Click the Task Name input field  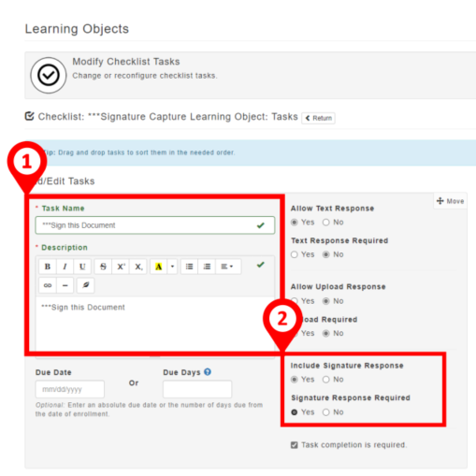pos(155,225)
